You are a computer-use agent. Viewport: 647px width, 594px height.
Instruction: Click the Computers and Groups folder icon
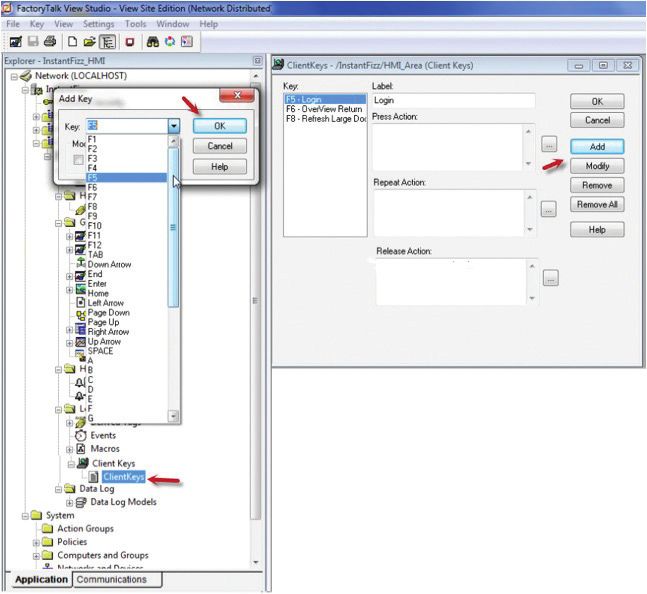[48, 555]
